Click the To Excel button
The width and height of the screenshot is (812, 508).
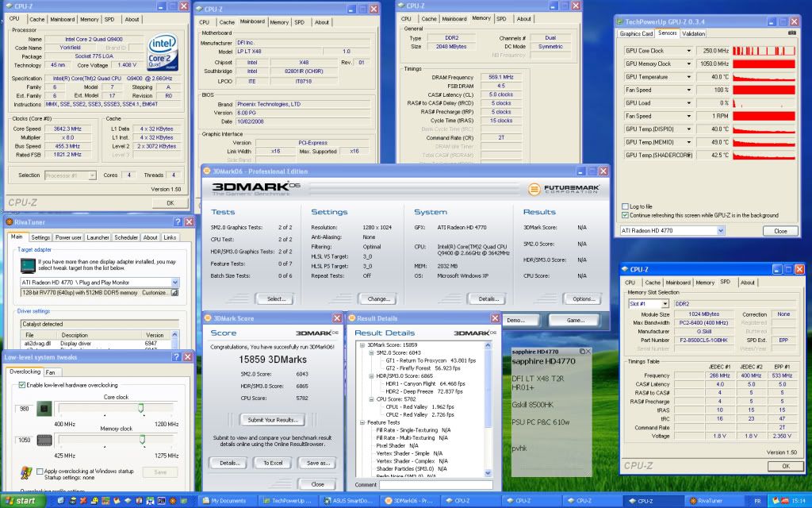click(272, 463)
